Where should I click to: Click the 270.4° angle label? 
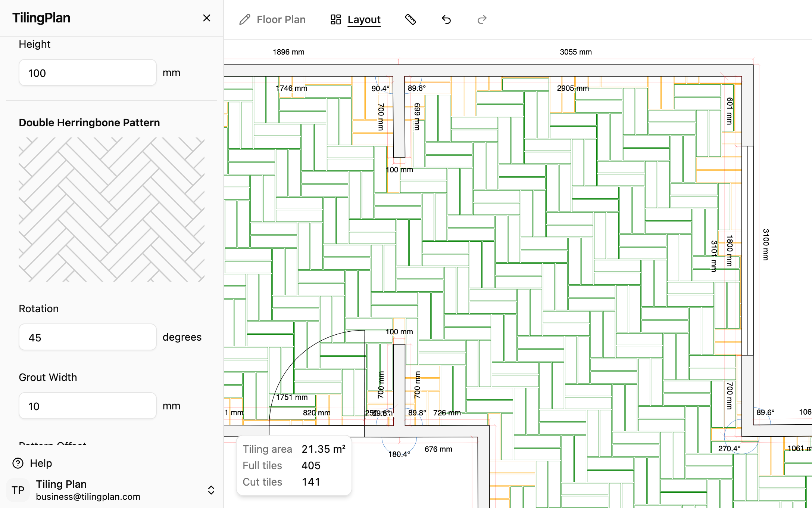coord(729,449)
